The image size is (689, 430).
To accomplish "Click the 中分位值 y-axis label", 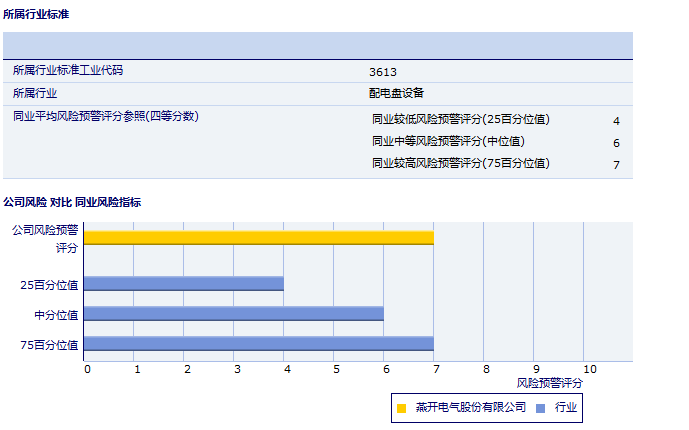I will point(56,315).
